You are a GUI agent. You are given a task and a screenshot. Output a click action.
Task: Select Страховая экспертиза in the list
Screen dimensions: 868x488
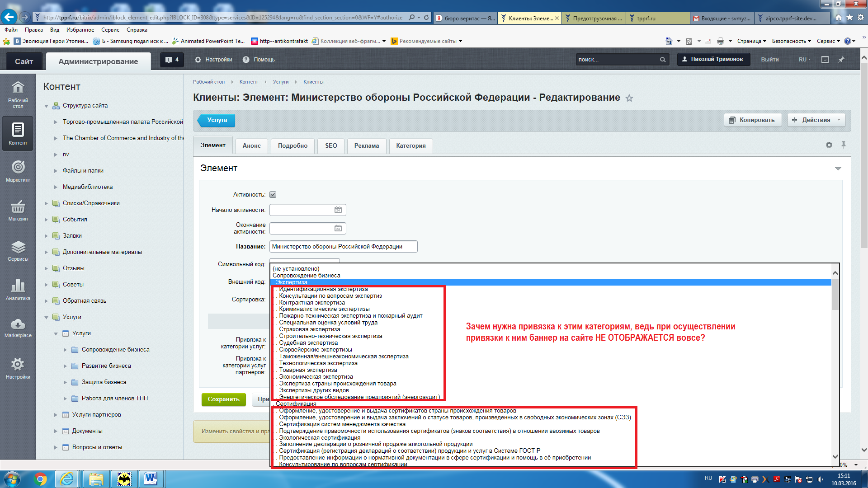coord(309,329)
